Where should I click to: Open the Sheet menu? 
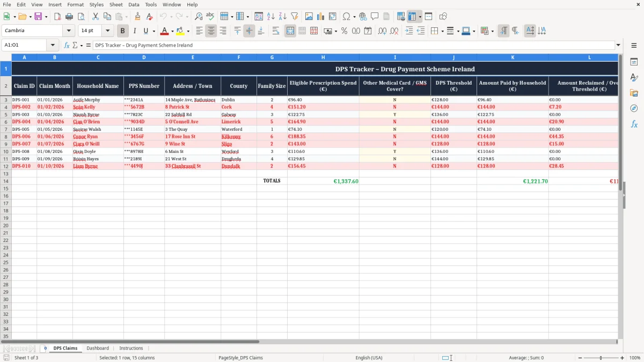(116, 4)
